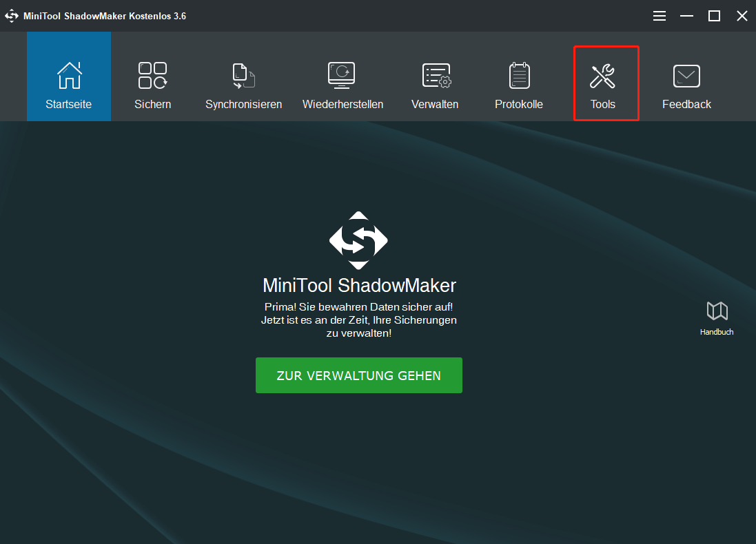Click the MiniTool logo in title bar
Screen dimensions: 756x544
pos(12,16)
